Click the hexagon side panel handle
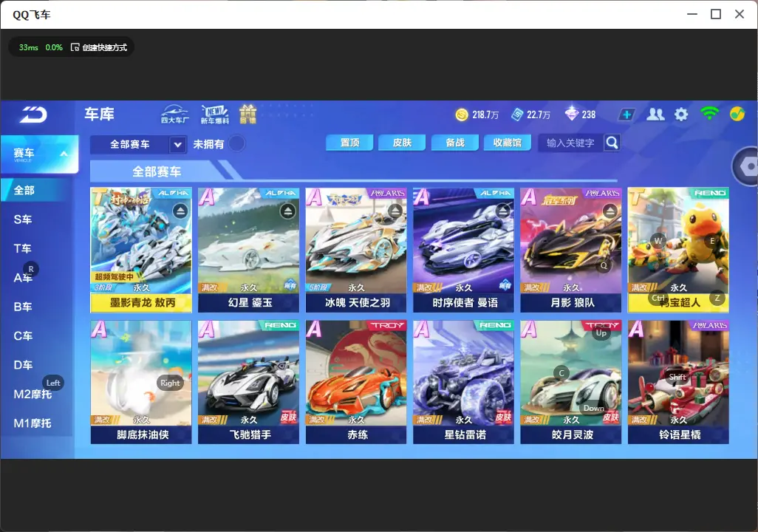Screen dimensions: 758x532 point(747,166)
